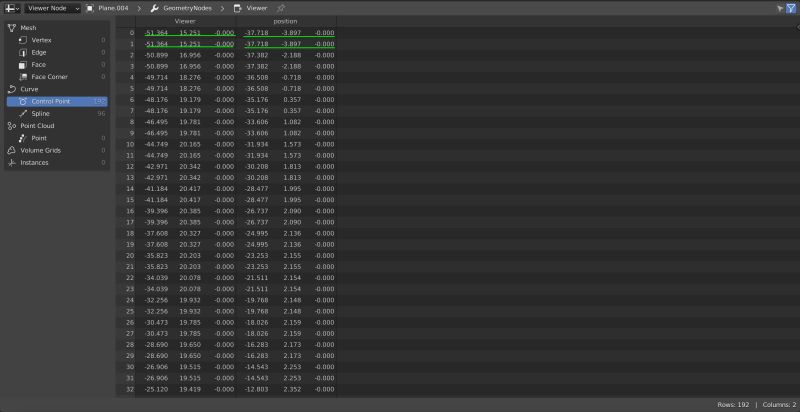The width and height of the screenshot is (800, 412).
Task: Click position value -28.477 in row 14
Action: coord(257,189)
